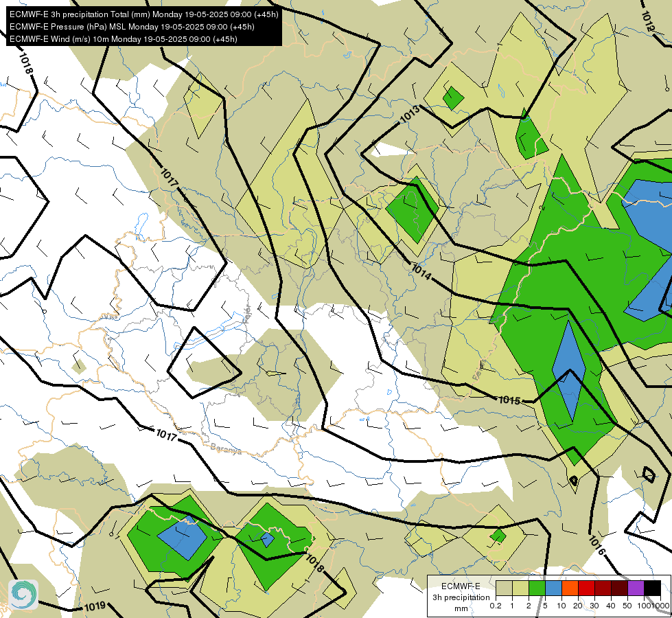Image resolution: width=672 pixels, height=618 pixels.
Task: Select the pale yellow 1–2 mm legend swatch
Action: click(x=520, y=588)
